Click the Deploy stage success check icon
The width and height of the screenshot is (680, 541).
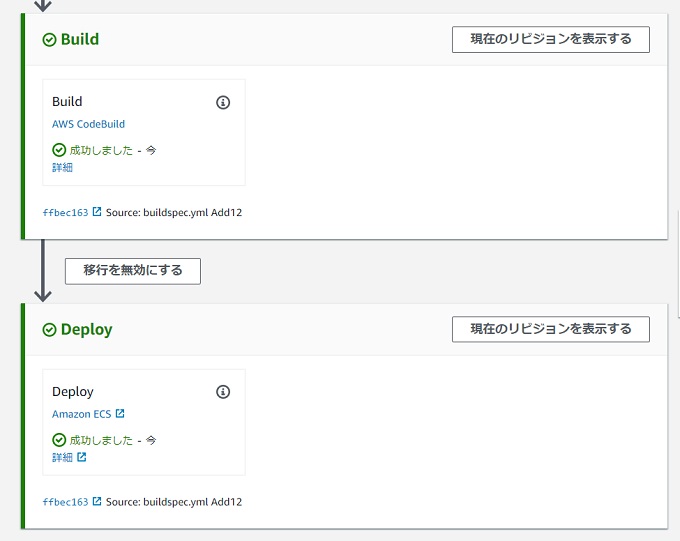click(x=49, y=330)
